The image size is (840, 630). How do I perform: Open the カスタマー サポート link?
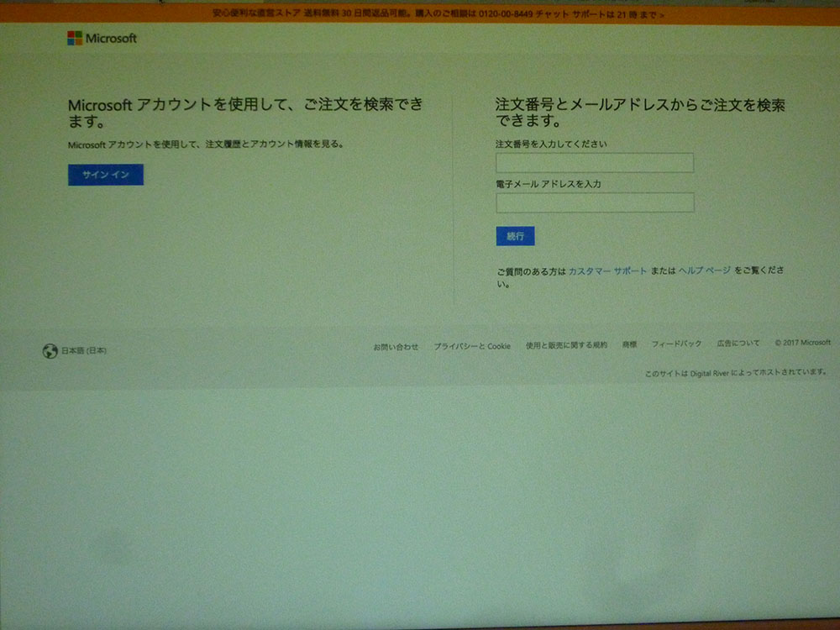coord(607,271)
